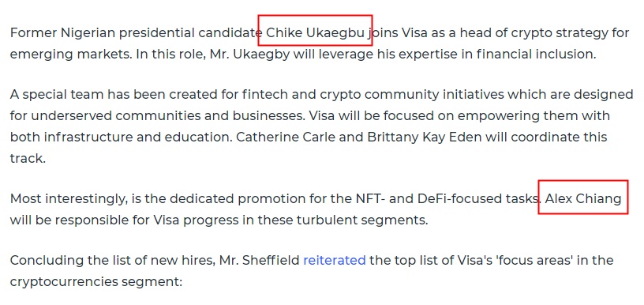Click the phrase 'Former Nigerian presidential candidate'
Viewport: 644px width, 305px height.
136,32
